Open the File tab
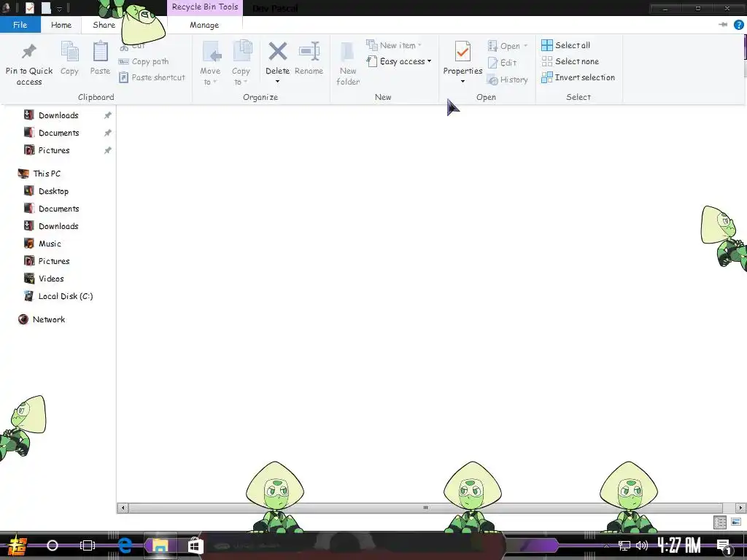This screenshot has width=747, height=560. point(20,25)
